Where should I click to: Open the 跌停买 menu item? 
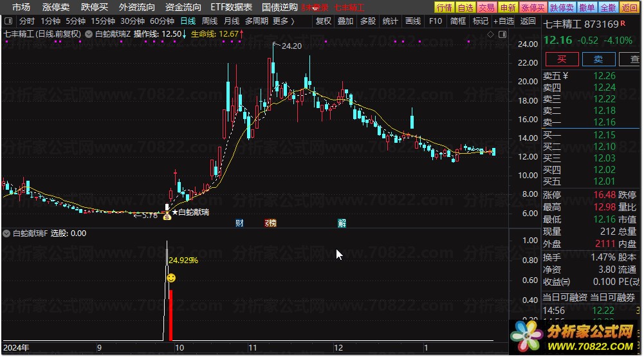pyautogui.click(x=95, y=7)
